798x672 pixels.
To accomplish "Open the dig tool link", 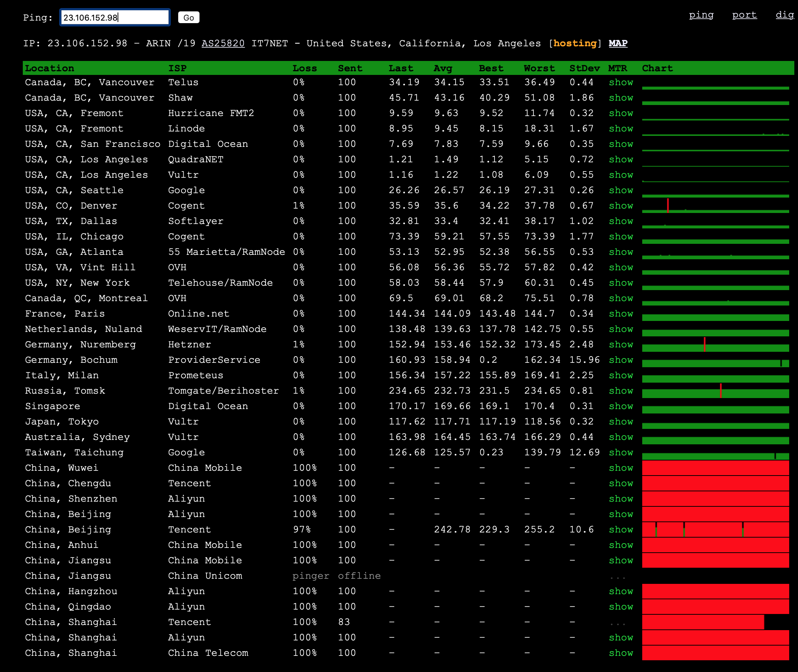I will pyautogui.click(x=784, y=15).
